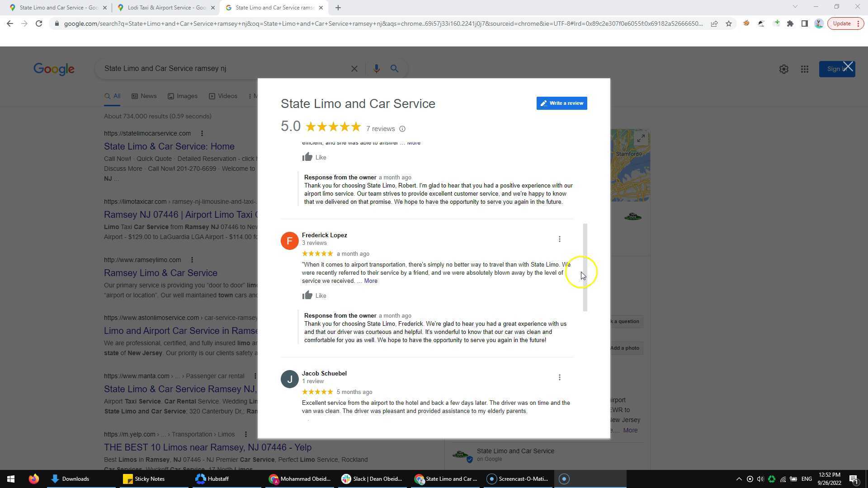The image size is (868, 488).
Task: Expand Frederick Lopez's review with More
Action: (370, 281)
